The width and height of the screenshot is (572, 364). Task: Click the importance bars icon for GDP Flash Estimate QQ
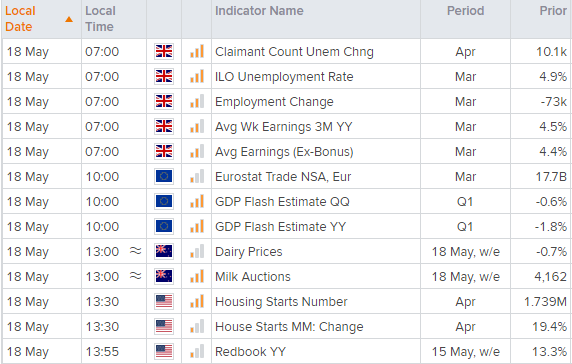(197, 201)
